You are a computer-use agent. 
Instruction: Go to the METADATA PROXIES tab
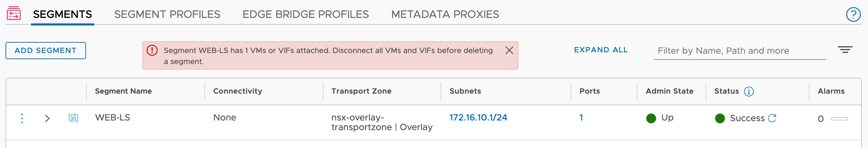445,14
